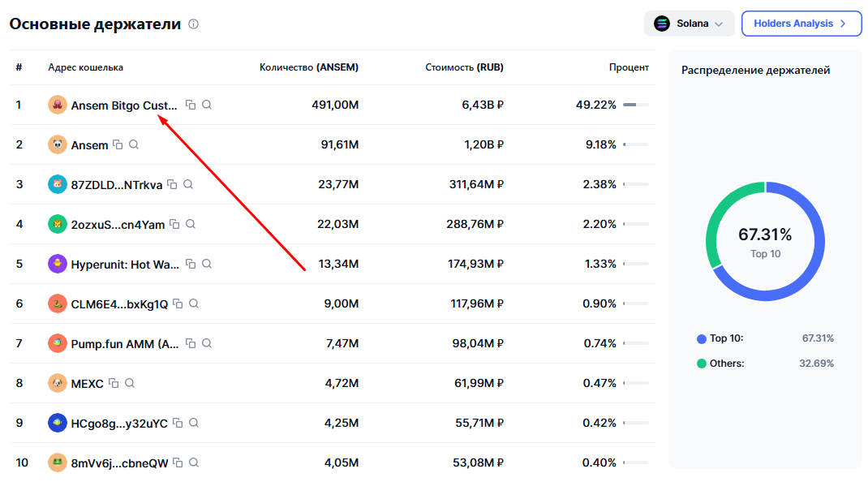Search the Hyperunit: Hot Wa... wallet

tap(207, 265)
